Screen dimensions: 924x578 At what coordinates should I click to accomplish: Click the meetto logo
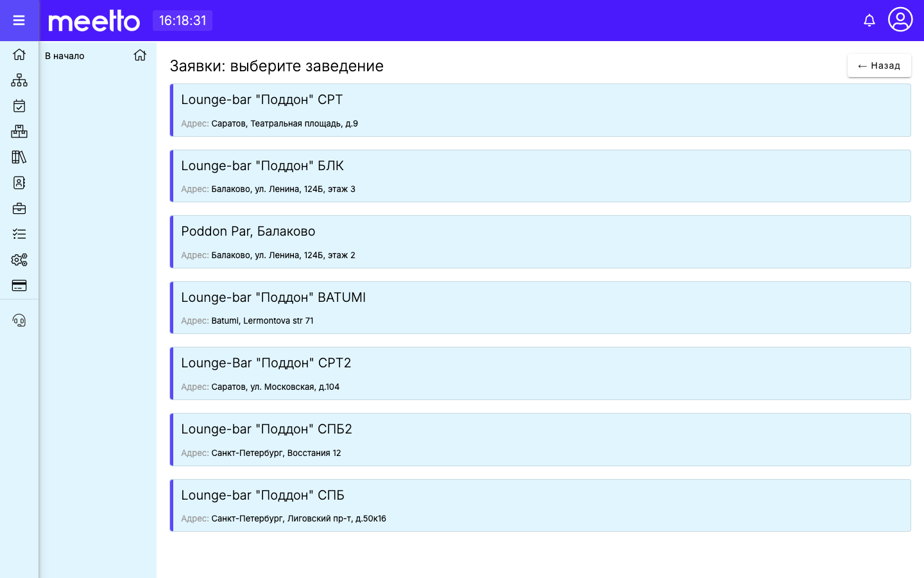pos(94,21)
